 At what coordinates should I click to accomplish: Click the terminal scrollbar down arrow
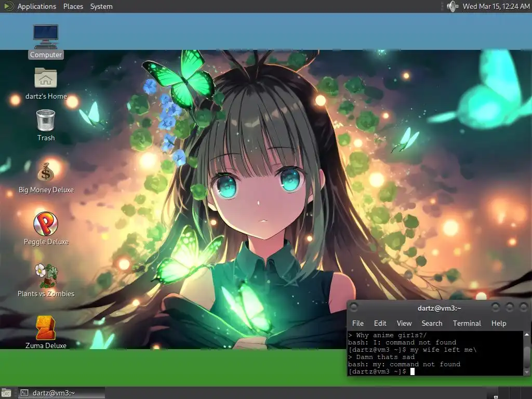coord(527,372)
